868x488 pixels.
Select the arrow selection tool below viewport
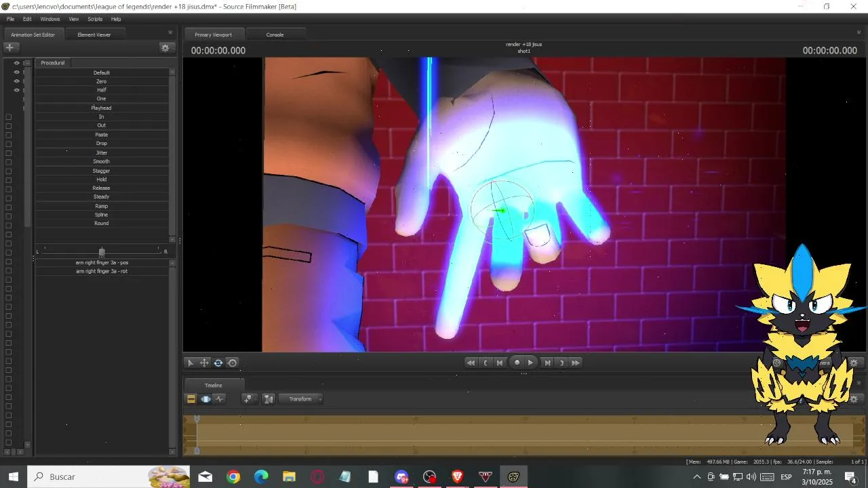point(191,363)
